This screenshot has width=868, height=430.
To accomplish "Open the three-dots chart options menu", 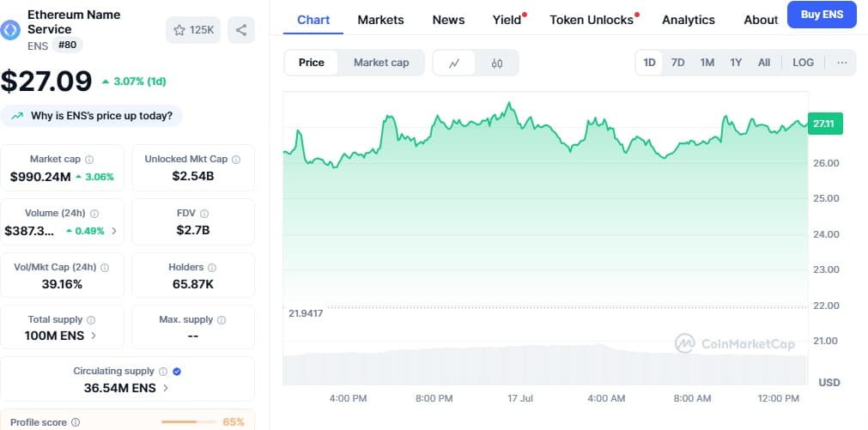I will 842,64.
